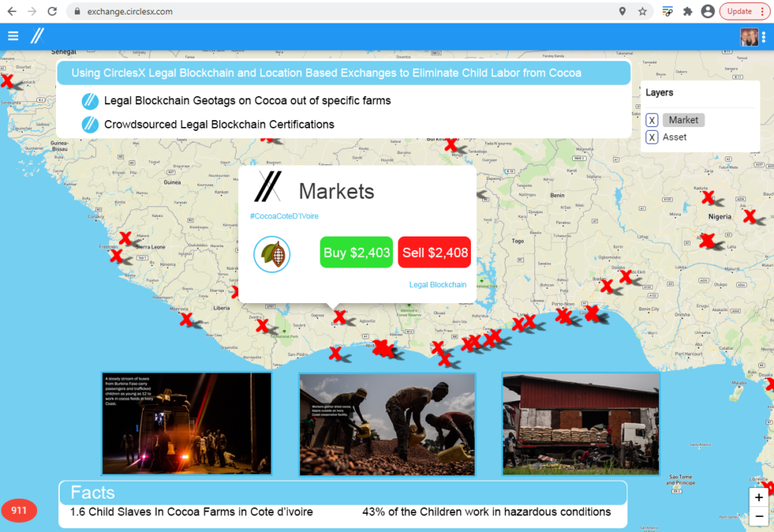Click the Nigeria country label on map
The image size is (774, 532).
[720, 217]
